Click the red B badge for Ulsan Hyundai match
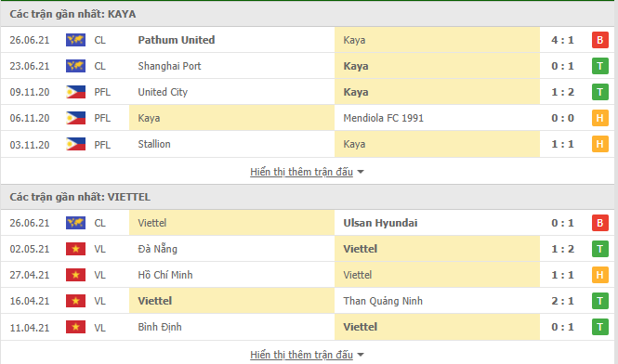This screenshot has height=364, width=618. coord(599,223)
